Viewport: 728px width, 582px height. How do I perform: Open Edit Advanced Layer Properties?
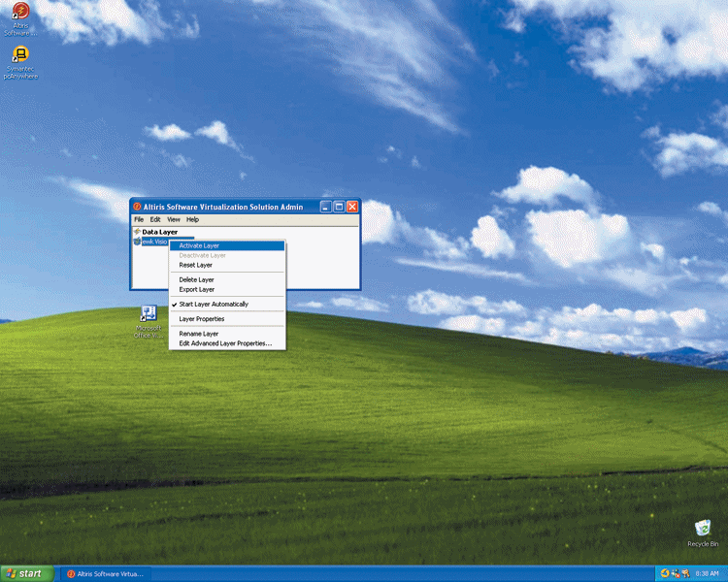(x=227, y=343)
